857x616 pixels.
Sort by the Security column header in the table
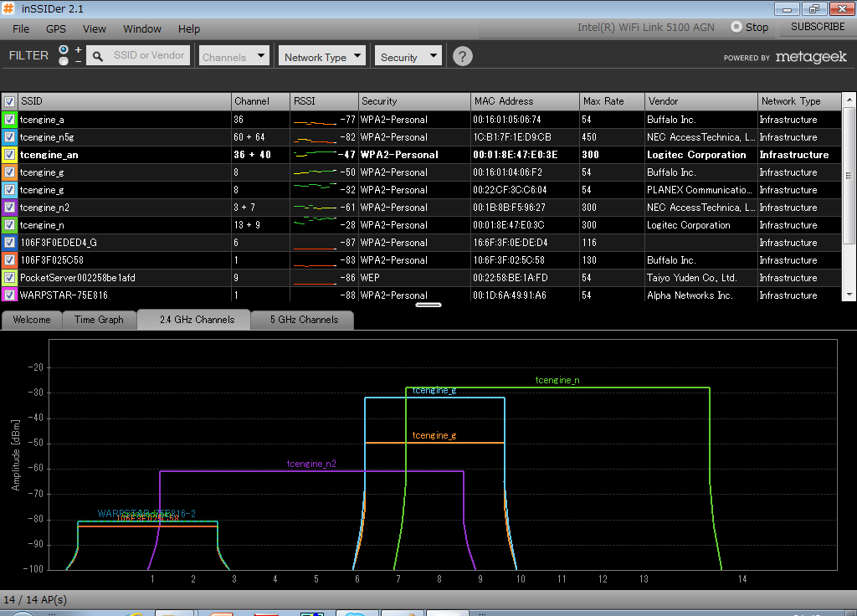(x=414, y=101)
